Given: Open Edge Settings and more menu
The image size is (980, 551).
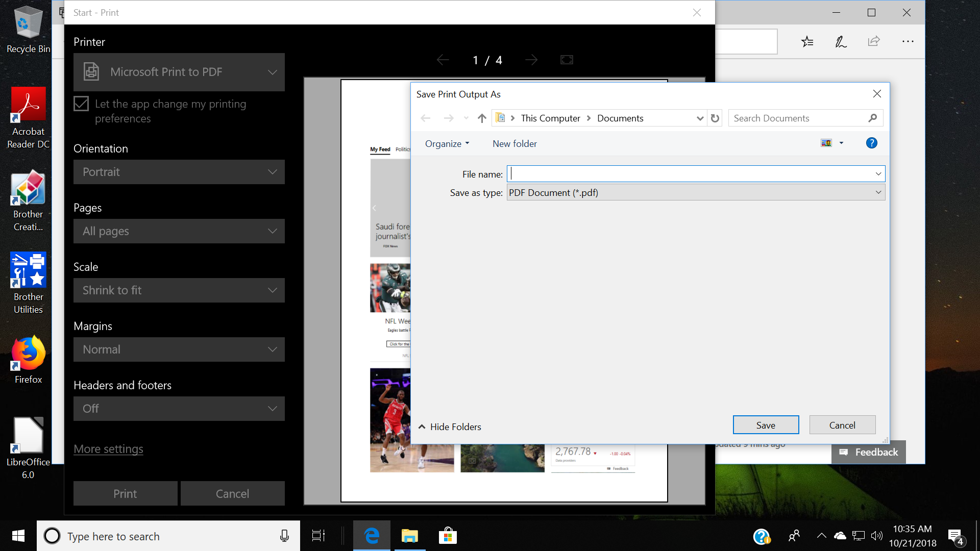Looking at the screenshot, I should pos(908,42).
